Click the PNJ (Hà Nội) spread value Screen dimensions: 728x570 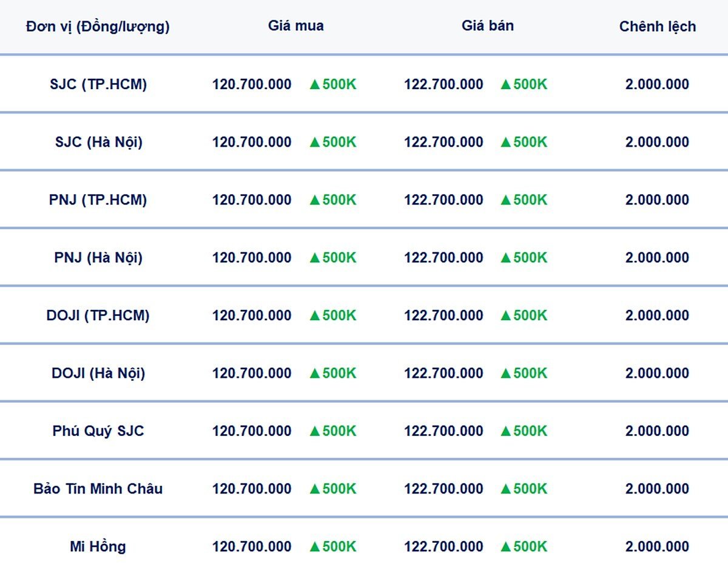coord(658,258)
